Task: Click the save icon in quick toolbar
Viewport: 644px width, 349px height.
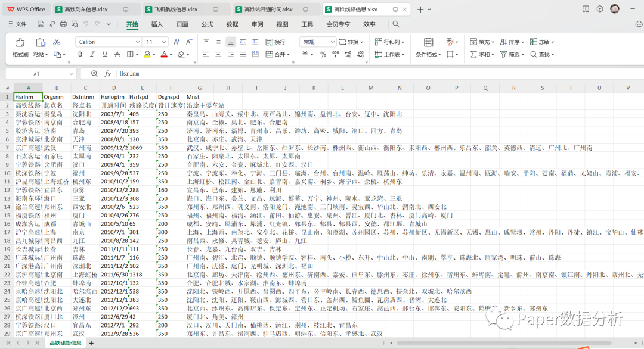Action: [x=41, y=24]
